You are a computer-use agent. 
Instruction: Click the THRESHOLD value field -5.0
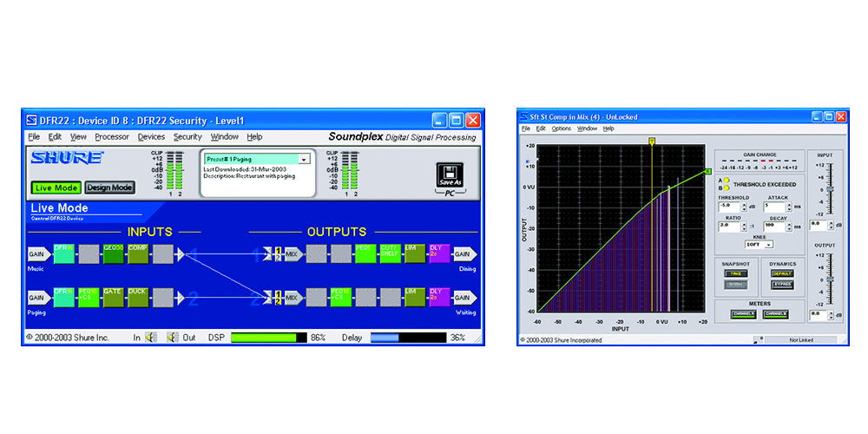click(x=730, y=207)
